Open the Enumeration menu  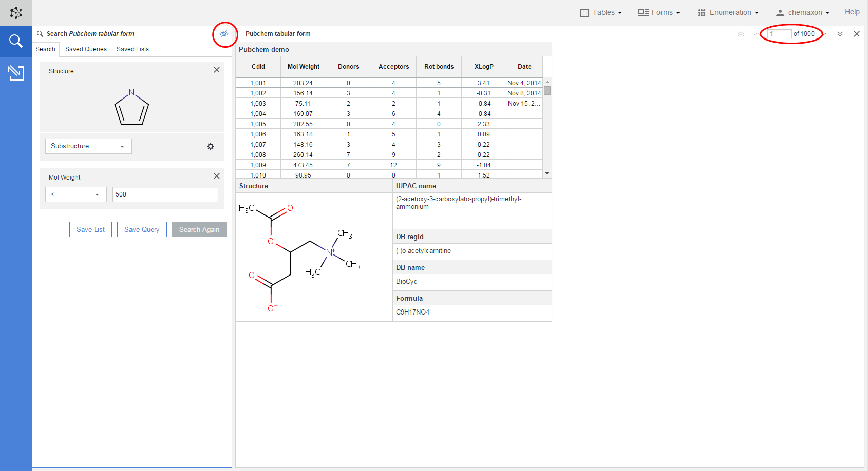coord(728,12)
